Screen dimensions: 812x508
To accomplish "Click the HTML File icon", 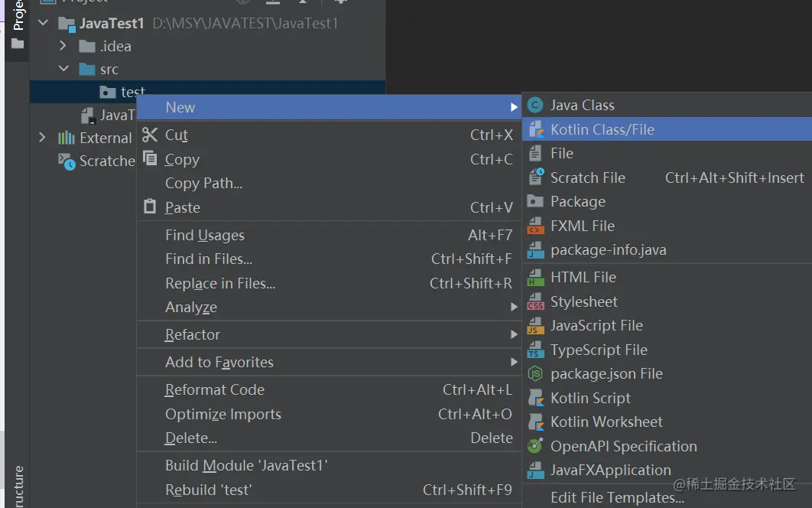I will click(535, 277).
